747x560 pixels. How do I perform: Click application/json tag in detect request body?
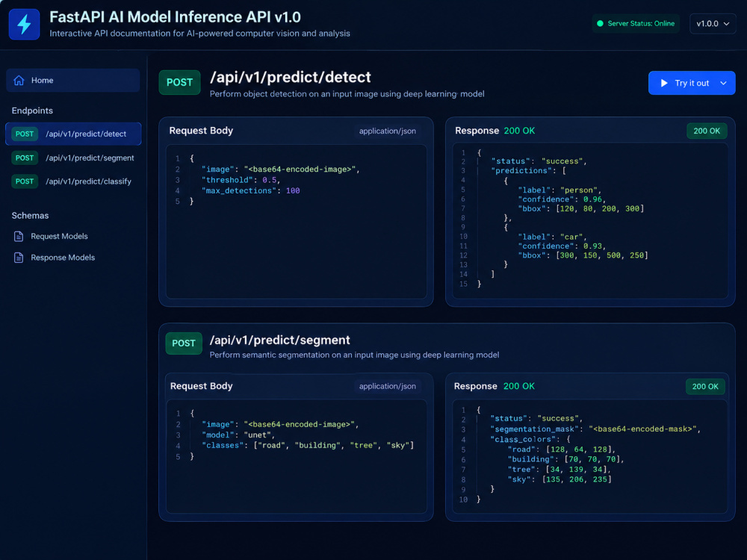(x=387, y=131)
